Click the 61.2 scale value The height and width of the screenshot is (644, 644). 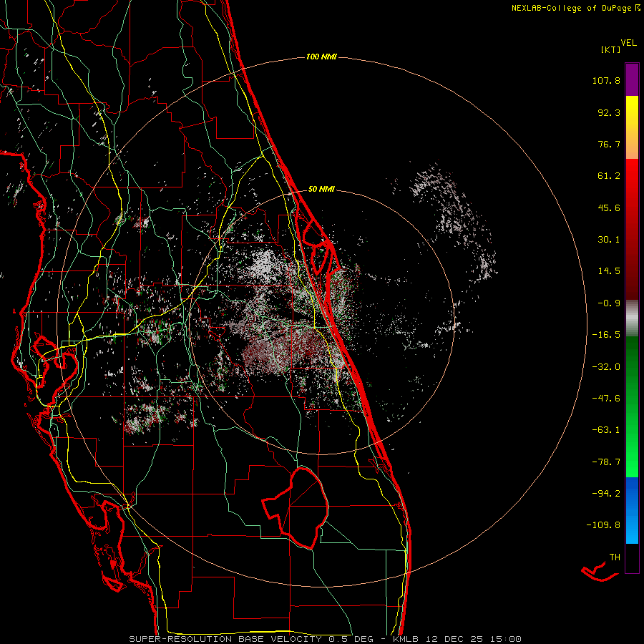tap(609, 176)
